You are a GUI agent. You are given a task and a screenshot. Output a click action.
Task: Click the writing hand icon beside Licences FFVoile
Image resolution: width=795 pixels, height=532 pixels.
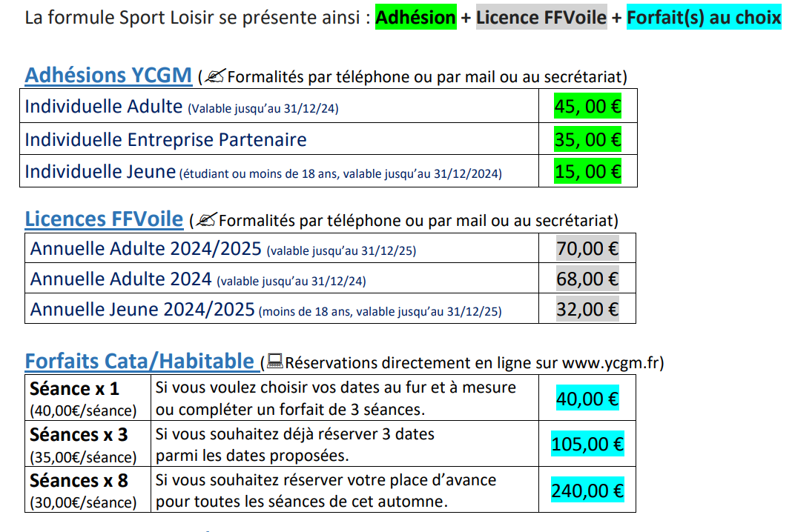pos(206,220)
